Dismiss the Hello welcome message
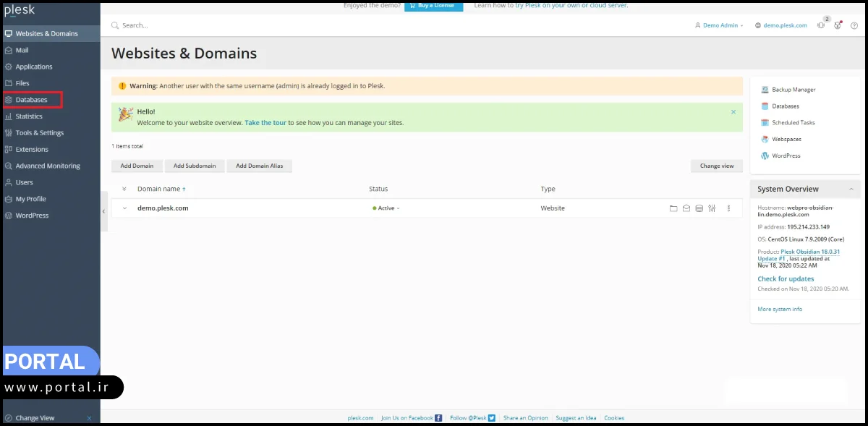The height and width of the screenshot is (426, 868). tap(733, 112)
